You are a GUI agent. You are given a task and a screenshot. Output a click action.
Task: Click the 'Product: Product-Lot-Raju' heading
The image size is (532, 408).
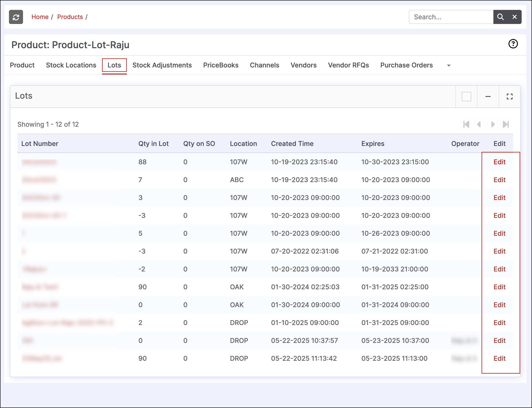[x=70, y=45]
